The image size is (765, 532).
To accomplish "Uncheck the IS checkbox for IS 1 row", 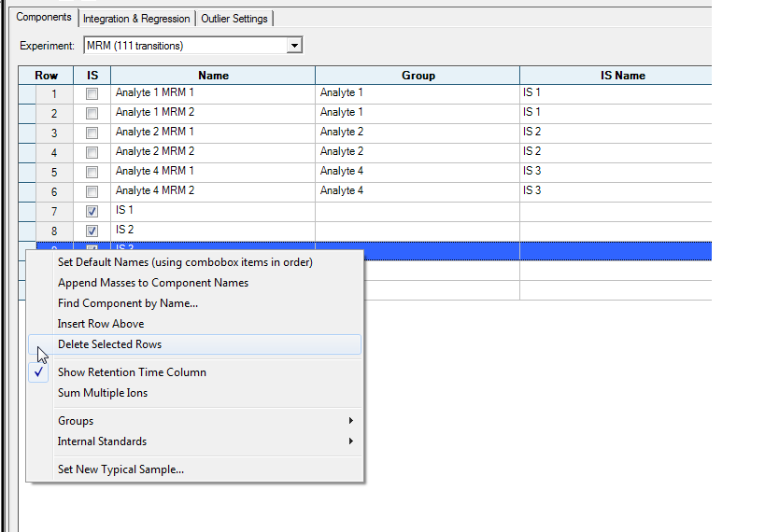I will pos(92,211).
